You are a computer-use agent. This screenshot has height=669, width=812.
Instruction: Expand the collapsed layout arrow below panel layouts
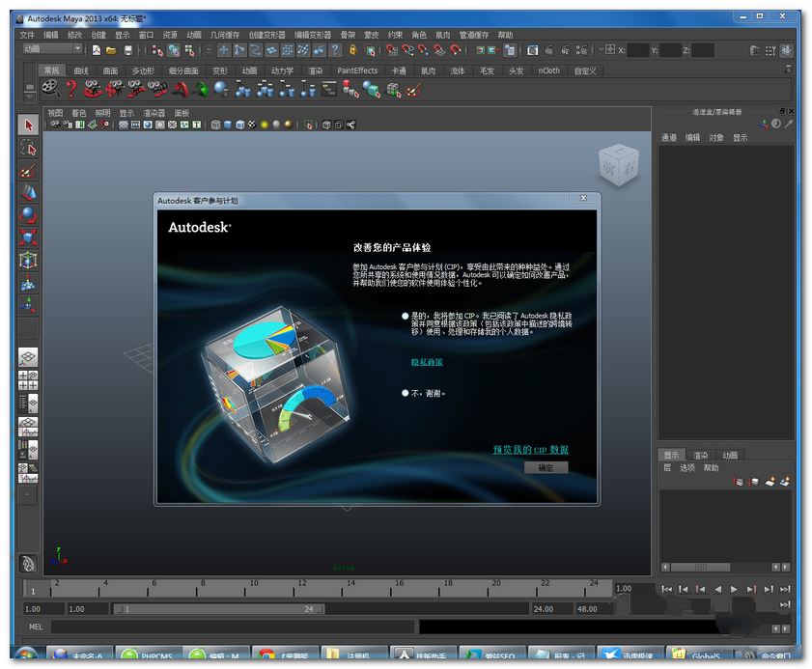click(x=28, y=495)
